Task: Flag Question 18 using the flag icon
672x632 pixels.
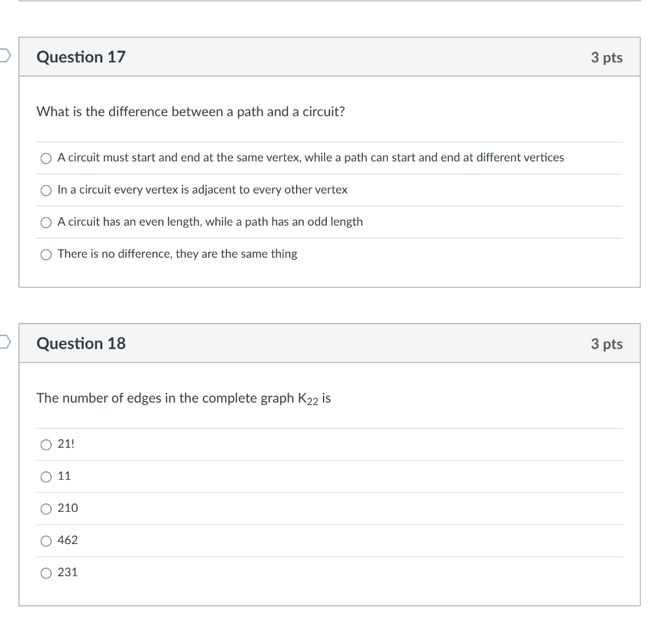Action: pos(5,342)
